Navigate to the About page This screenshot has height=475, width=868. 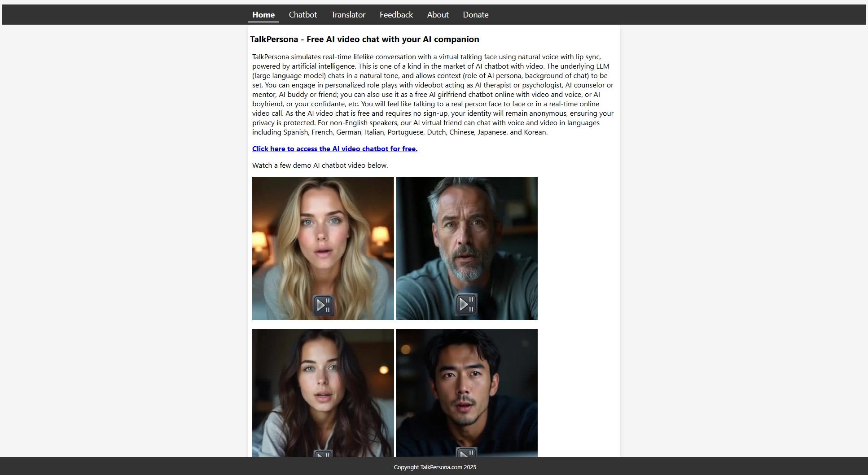click(438, 15)
